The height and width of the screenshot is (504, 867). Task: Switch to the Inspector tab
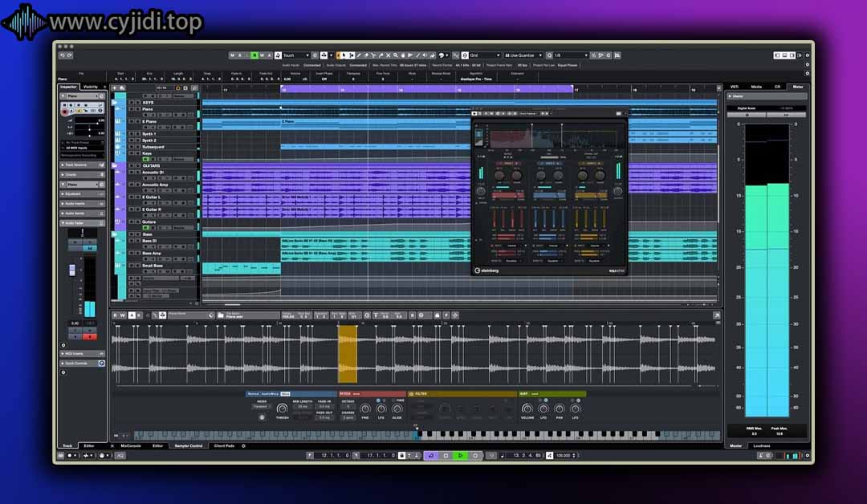(68, 87)
